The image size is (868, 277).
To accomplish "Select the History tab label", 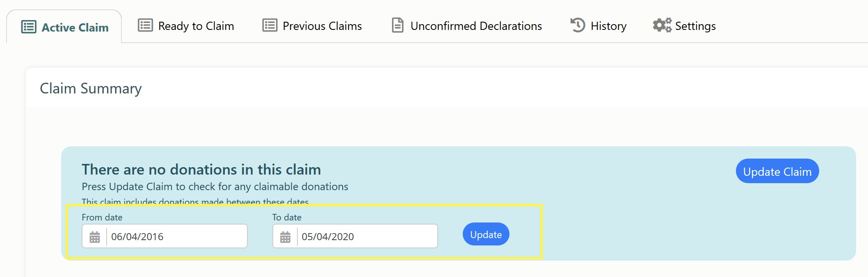I will coord(608,26).
